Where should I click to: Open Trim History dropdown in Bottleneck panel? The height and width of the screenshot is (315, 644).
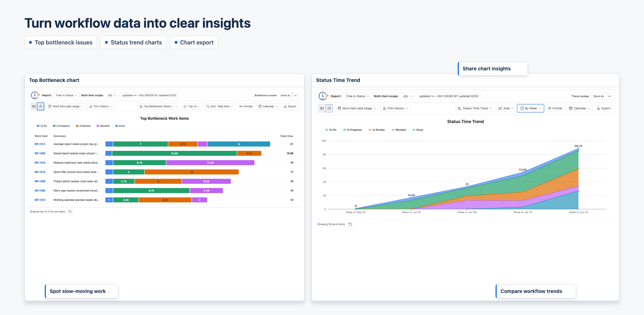(x=100, y=106)
